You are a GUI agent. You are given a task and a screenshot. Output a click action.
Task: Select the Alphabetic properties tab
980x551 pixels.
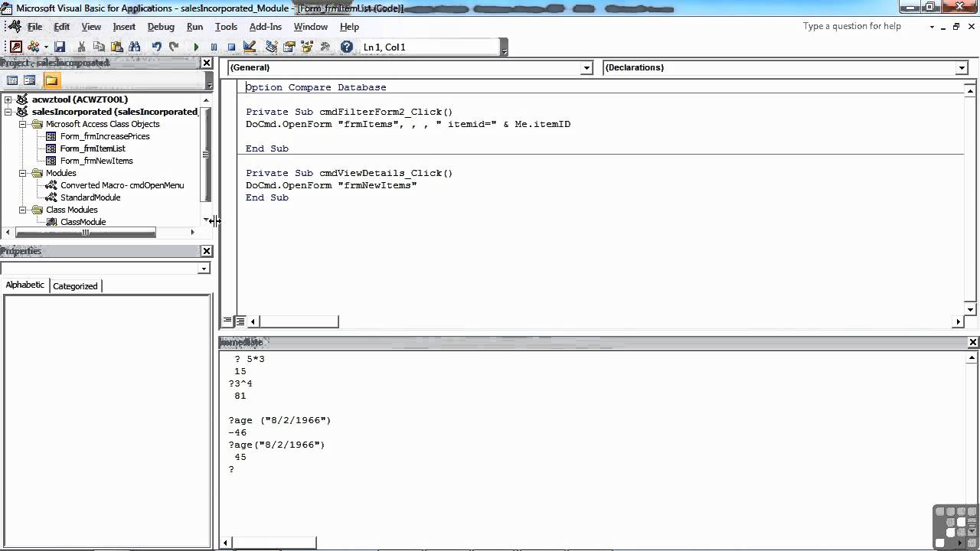[25, 285]
